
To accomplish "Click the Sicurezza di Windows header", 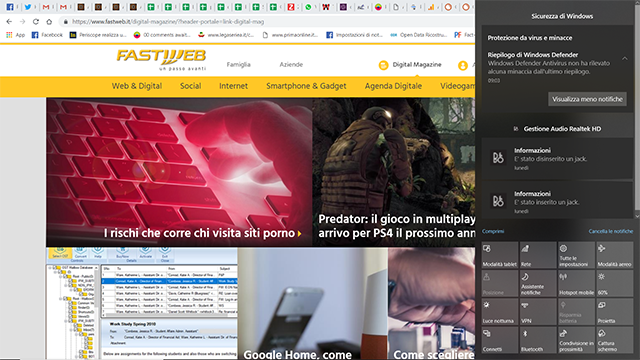I will (562, 16).
